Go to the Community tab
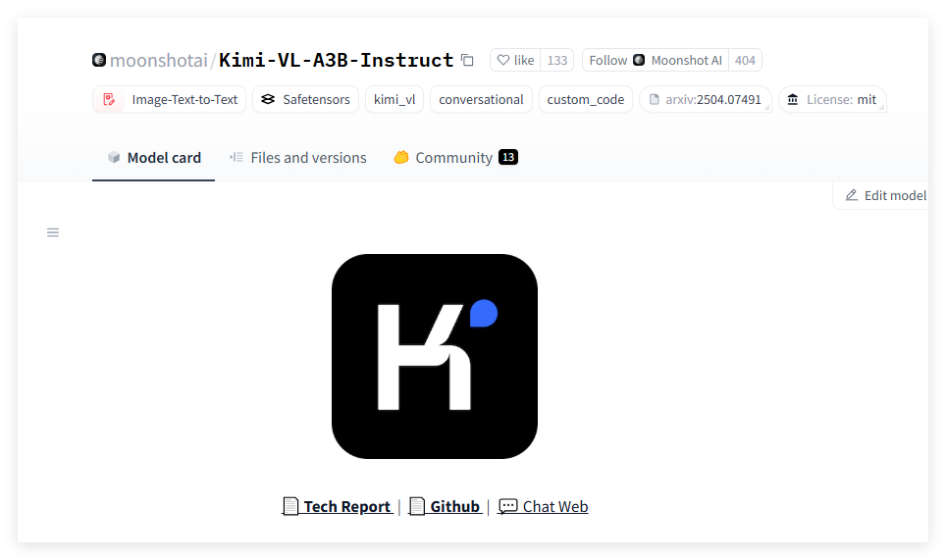 (453, 157)
